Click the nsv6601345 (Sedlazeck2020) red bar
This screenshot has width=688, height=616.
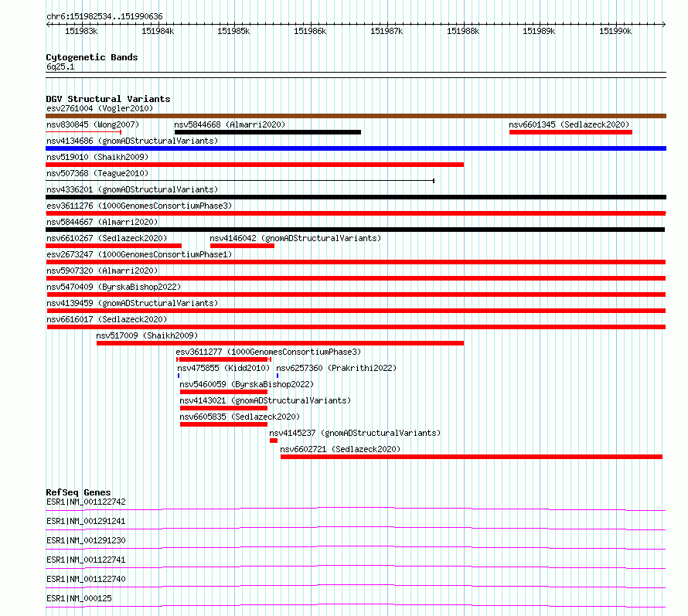tap(570, 132)
